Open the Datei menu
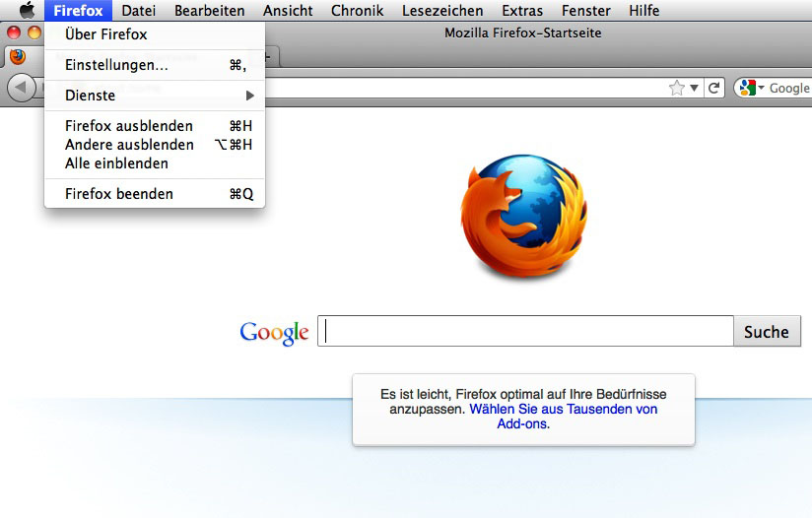Screen dimensions: 812x518 (x=138, y=11)
